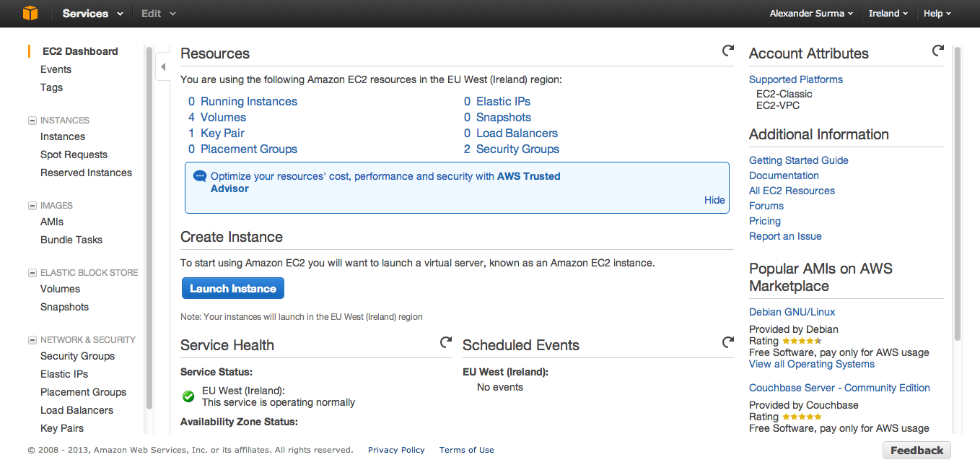Viewport: 980px width, 465px height.
Task: Open the 0 Elastic IPs resource link
Action: pyautogui.click(x=497, y=102)
